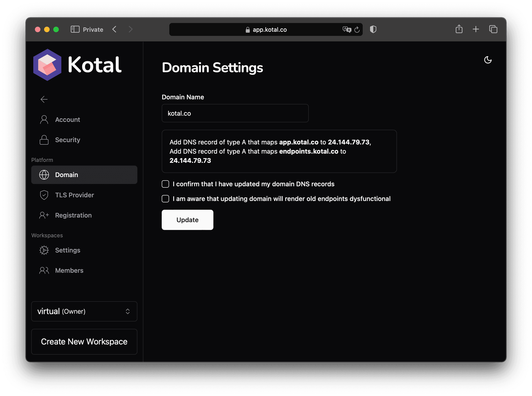Click the Members people icon

(44, 270)
